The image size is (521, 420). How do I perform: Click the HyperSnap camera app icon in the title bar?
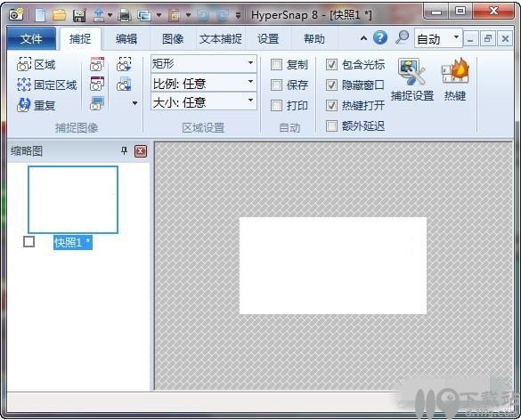tap(16, 14)
